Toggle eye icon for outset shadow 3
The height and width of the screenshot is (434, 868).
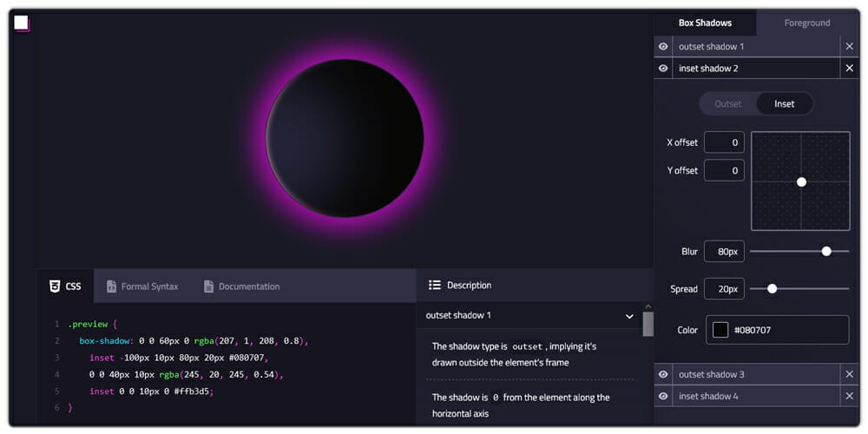(663, 375)
